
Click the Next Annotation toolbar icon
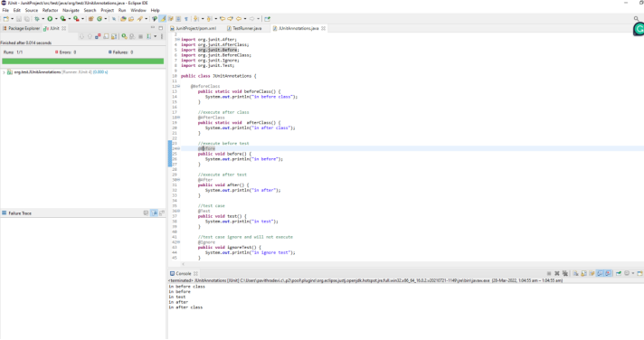pyautogui.click(x=196, y=18)
